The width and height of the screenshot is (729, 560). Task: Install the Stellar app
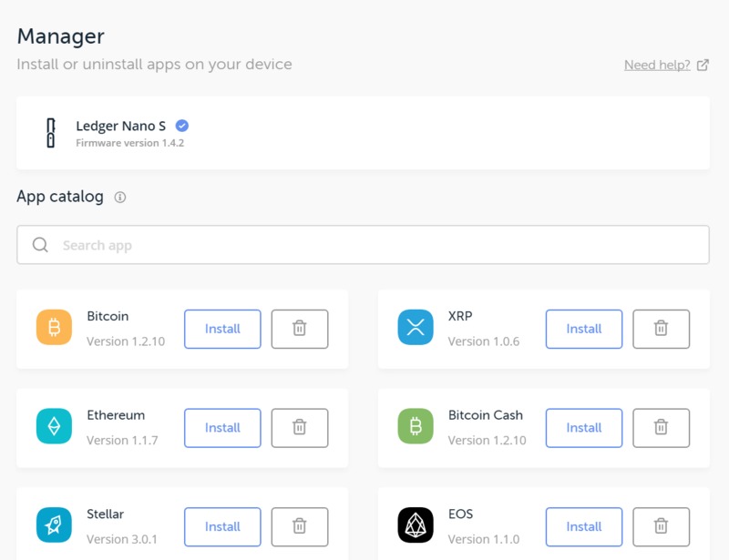[222, 526]
